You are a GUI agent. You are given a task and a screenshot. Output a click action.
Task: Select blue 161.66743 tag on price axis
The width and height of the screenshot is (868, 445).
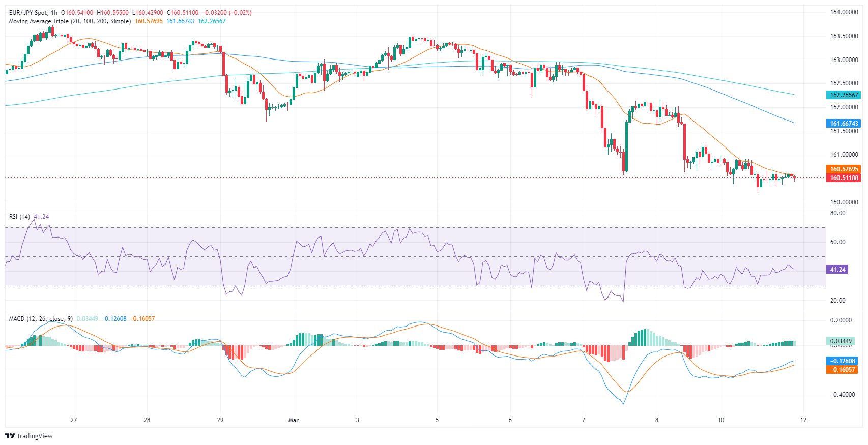pos(844,124)
